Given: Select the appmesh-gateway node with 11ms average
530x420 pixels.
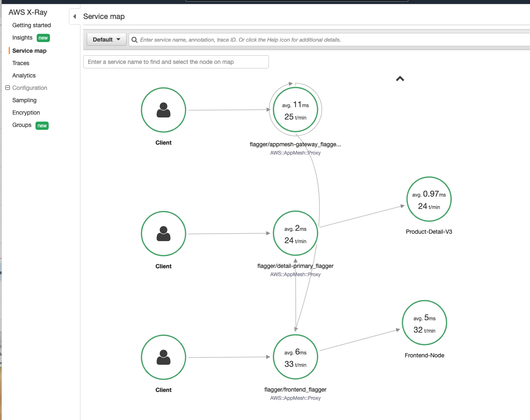Looking at the screenshot, I should 295,110.
